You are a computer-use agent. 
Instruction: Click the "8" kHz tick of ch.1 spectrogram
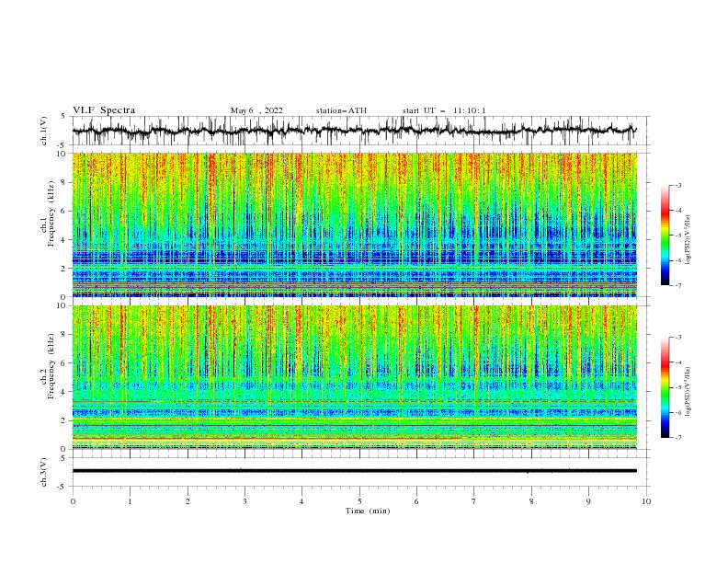[x=64, y=182]
